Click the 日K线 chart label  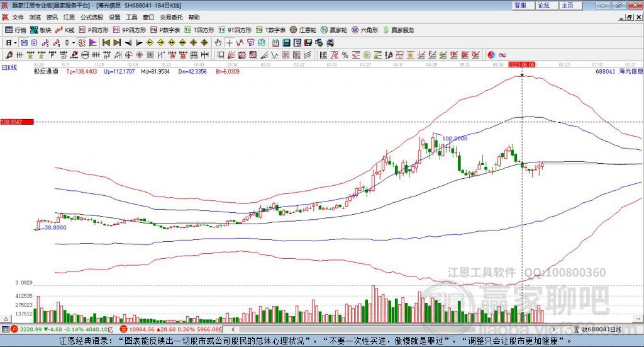(x=9, y=67)
